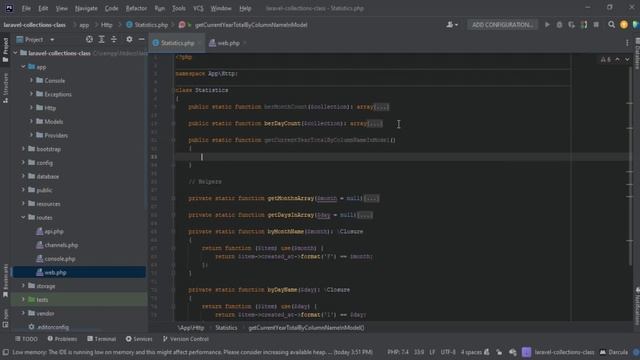Screen dimensions: 640x360
Task: Click the Darcula theme indicator
Action: (614, 352)
